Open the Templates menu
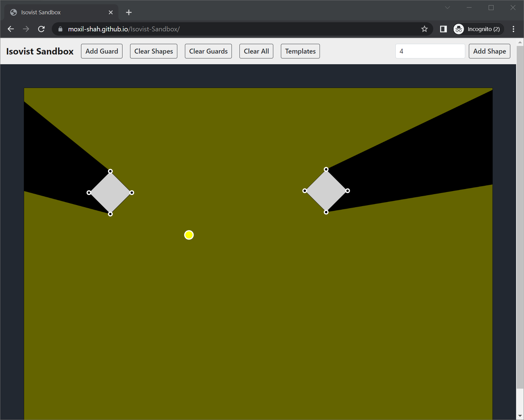 tap(300, 51)
